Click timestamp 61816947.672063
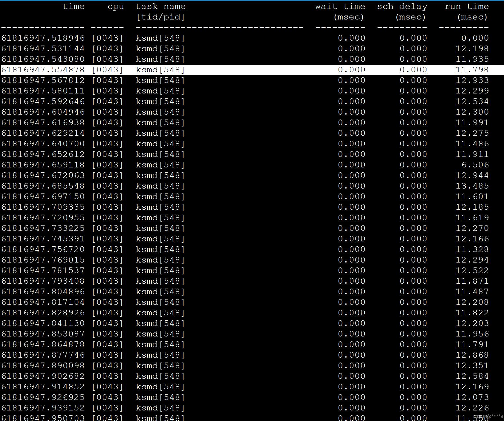The image size is (504, 421). [43, 175]
